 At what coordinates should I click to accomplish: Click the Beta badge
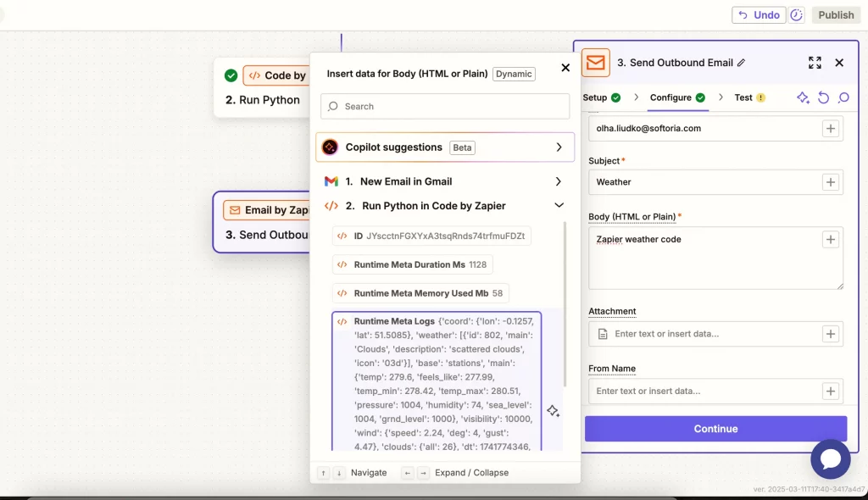pyautogui.click(x=462, y=147)
